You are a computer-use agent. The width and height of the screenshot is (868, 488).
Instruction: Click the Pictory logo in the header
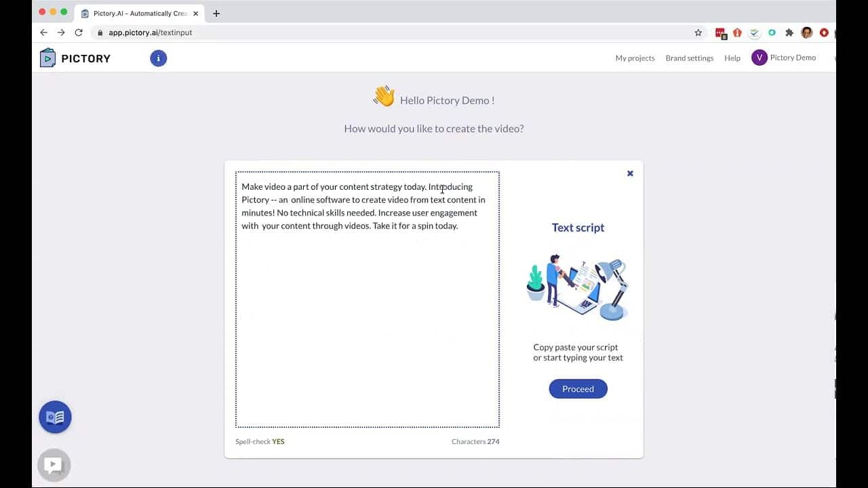tap(75, 58)
